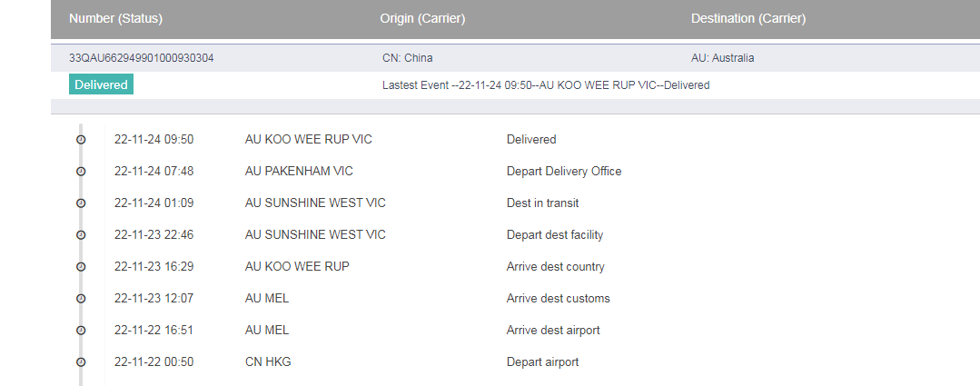Click the Origin (Carrier) column header
The width and height of the screenshot is (980, 386).
422,18
